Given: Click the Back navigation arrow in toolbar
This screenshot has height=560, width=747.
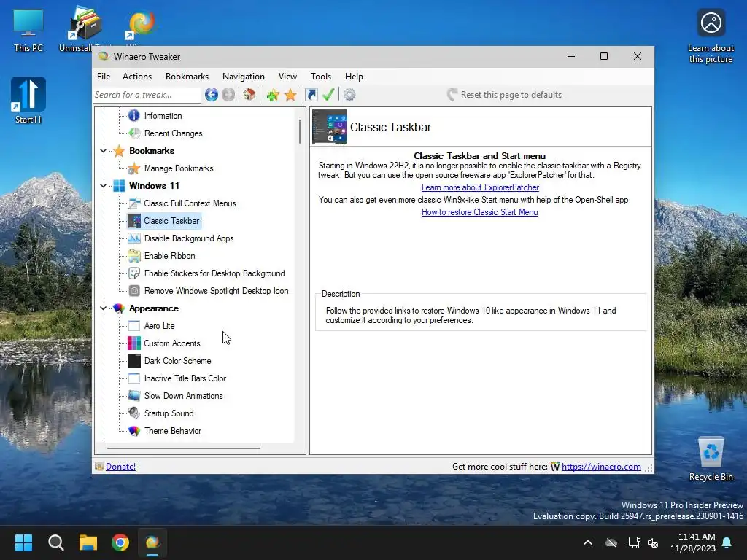Looking at the screenshot, I should point(211,95).
